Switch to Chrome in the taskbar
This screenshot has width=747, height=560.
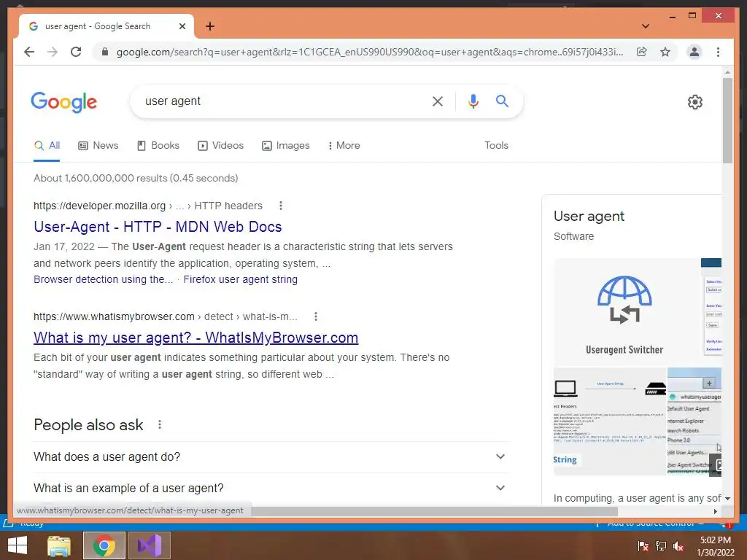[x=104, y=545]
